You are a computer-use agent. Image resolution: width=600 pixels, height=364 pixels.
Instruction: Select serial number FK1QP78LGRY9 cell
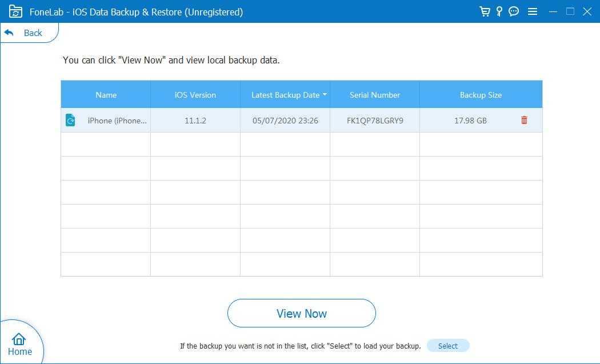click(x=375, y=121)
